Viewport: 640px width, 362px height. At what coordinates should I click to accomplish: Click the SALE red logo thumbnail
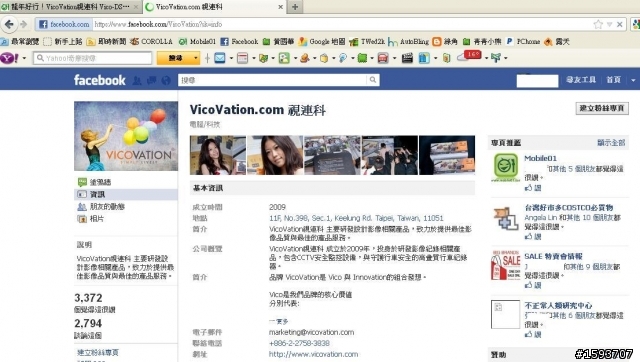[x=506, y=265]
